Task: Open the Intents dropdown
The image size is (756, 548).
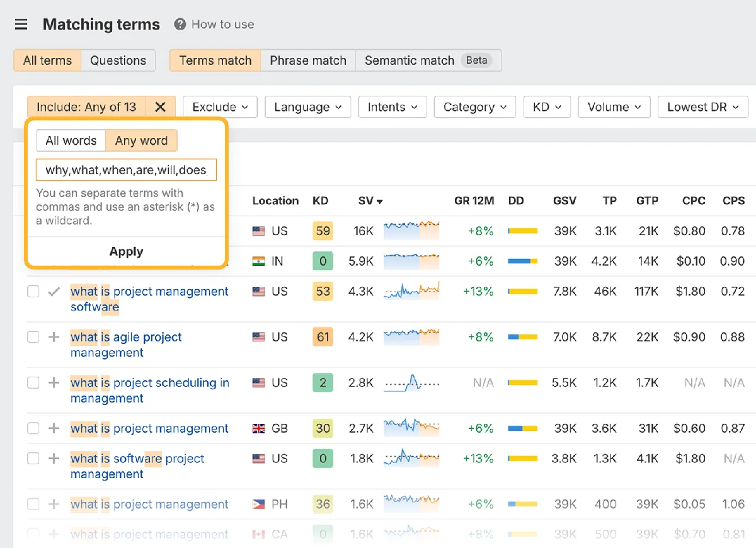Action: point(392,107)
